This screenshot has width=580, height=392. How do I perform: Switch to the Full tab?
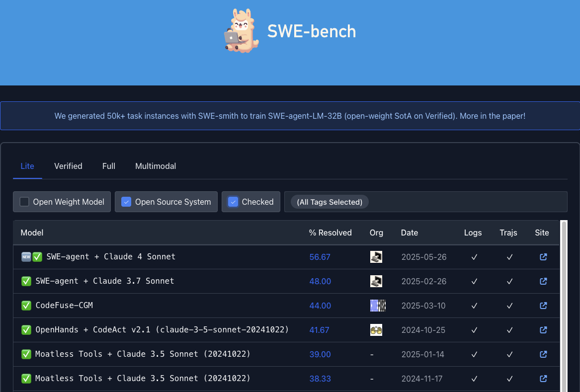tap(109, 166)
